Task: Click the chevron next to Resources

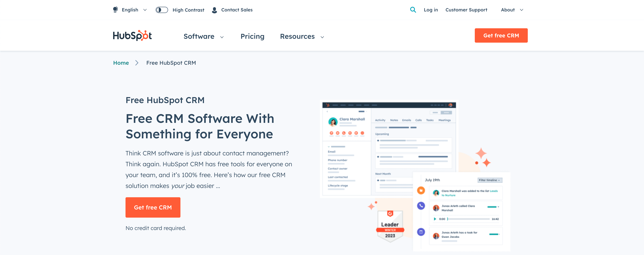Action: pyautogui.click(x=322, y=37)
